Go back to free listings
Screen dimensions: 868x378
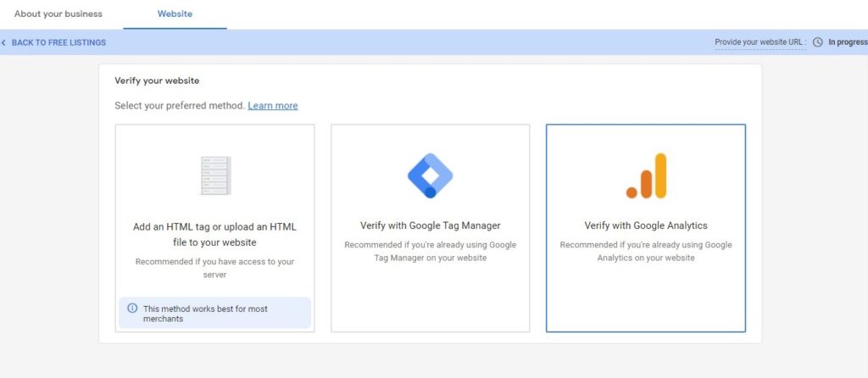coord(58,42)
